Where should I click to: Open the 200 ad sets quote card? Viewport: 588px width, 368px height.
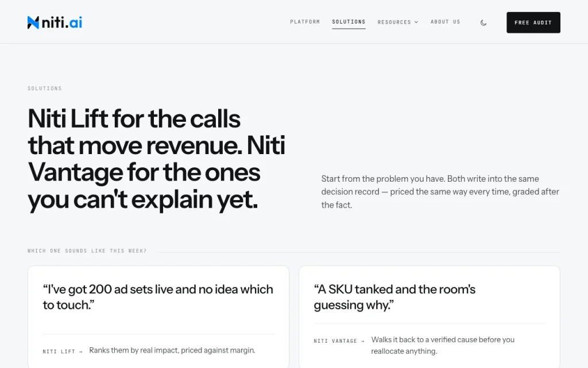(158, 317)
